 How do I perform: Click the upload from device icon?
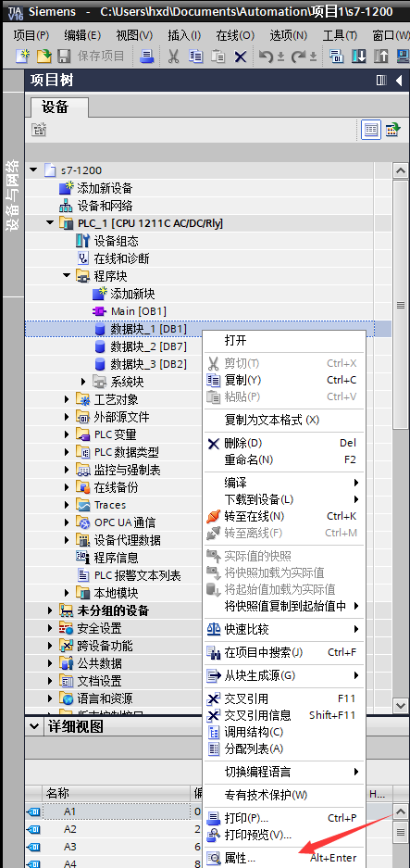click(380, 56)
